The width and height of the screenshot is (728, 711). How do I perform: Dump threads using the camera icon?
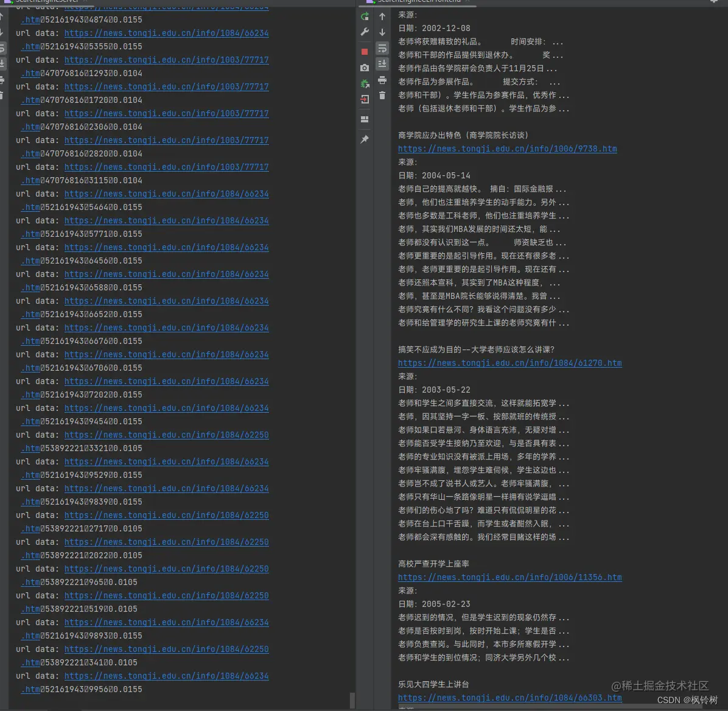pos(365,68)
